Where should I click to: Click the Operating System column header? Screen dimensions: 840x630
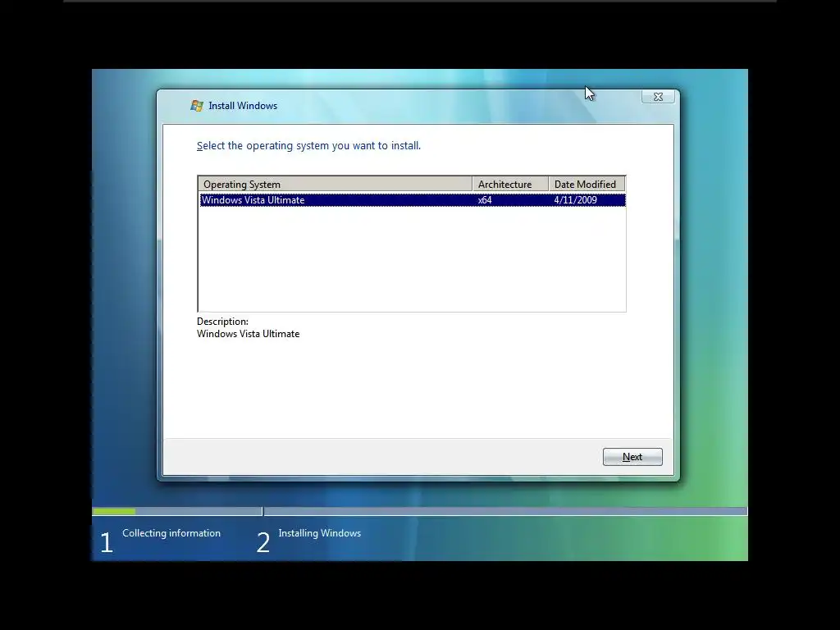coord(336,185)
